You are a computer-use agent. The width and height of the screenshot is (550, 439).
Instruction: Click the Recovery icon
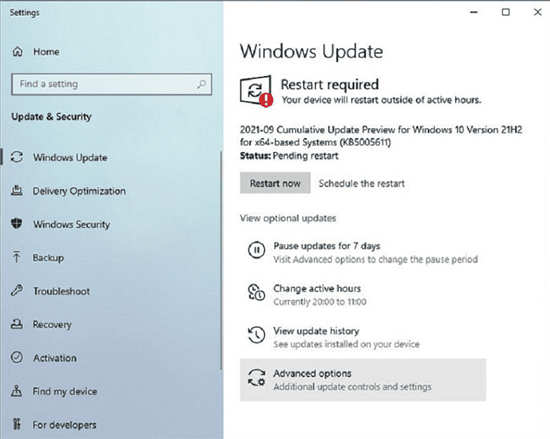17,324
